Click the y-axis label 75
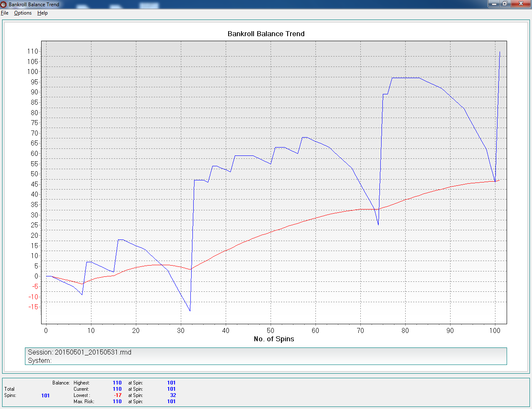The image size is (532, 409). point(34,123)
